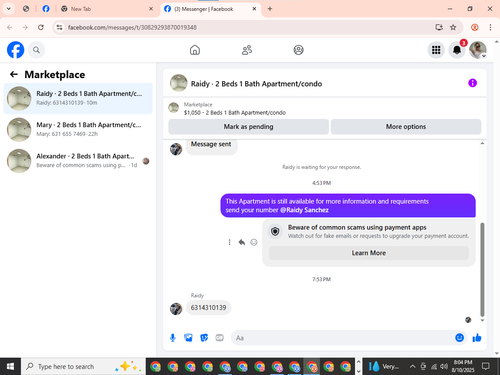Choose a sticker icon in composer

204,338
